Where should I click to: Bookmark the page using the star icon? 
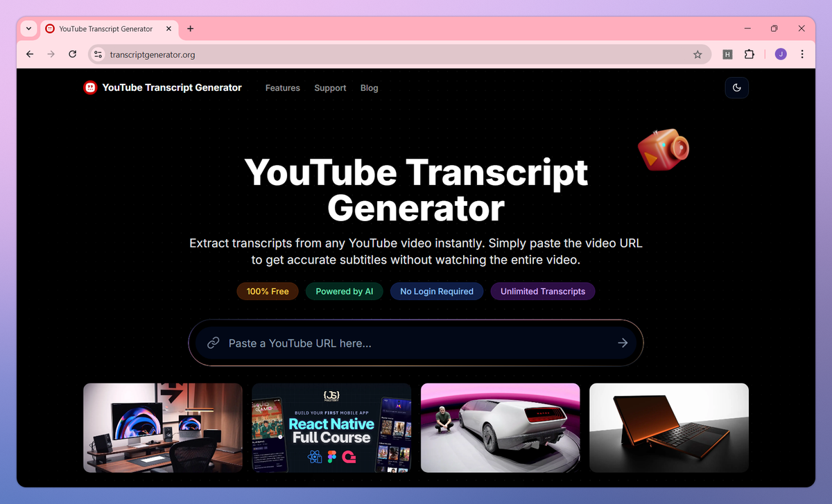point(697,53)
